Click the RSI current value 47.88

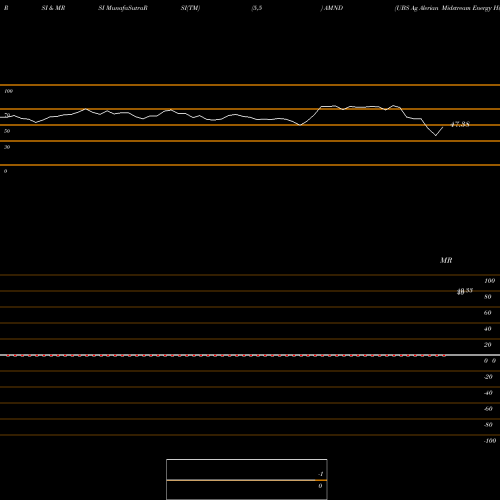(460, 124)
